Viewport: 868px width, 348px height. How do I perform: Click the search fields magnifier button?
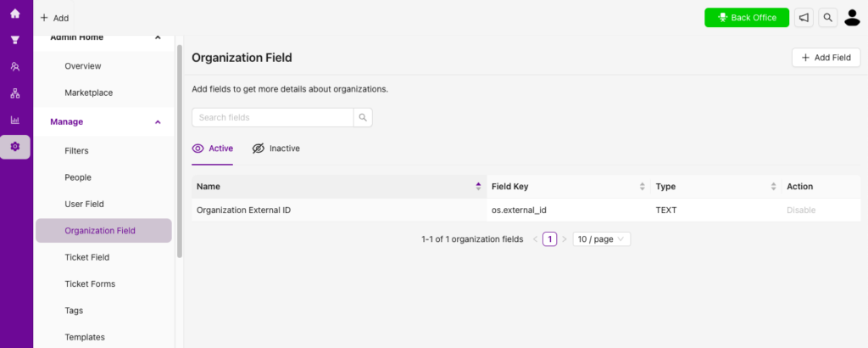pyautogui.click(x=363, y=117)
